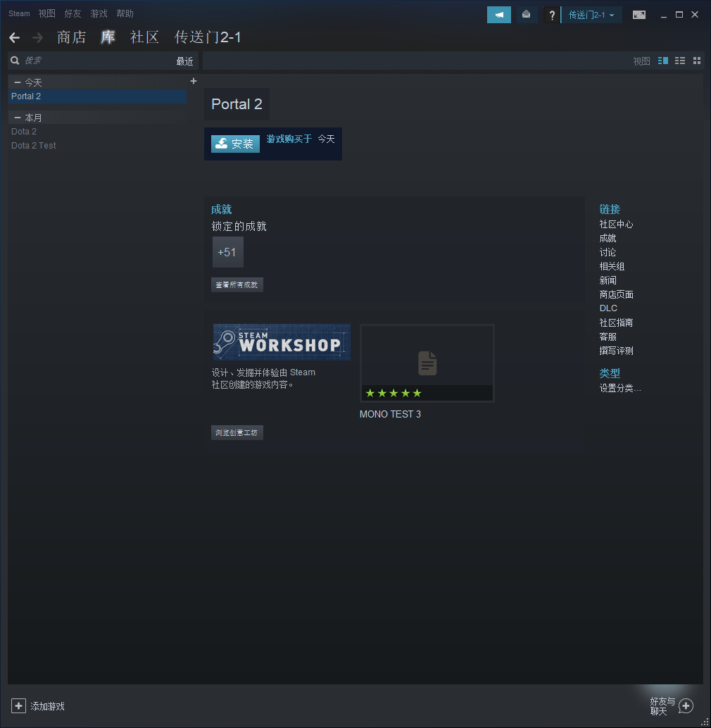Go forward with the forward arrow
This screenshot has height=728, width=711.
click(x=37, y=37)
